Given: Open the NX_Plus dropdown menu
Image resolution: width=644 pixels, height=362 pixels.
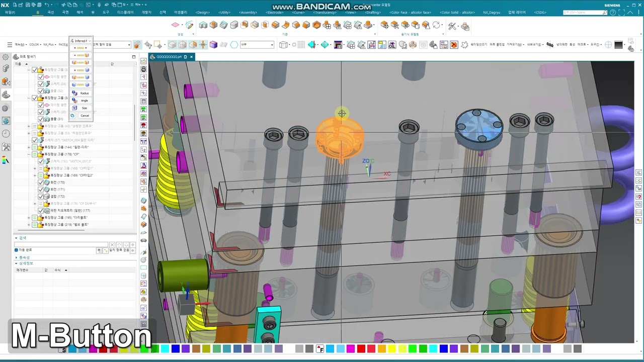Looking at the screenshot, I should point(50,45).
